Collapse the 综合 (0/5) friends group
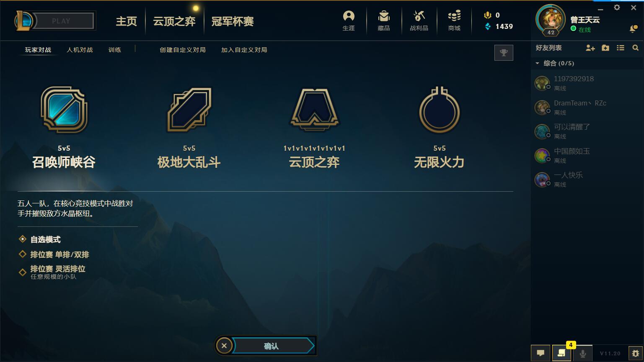644x362 pixels. (538, 63)
